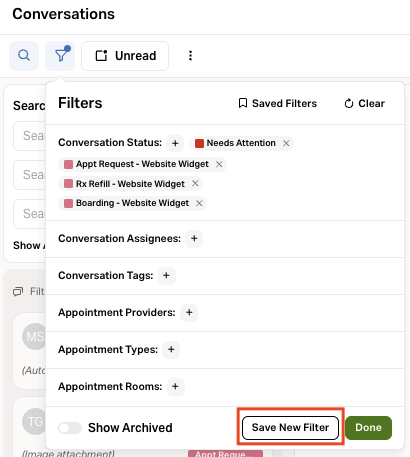The height and width of the screenshot is (457, 410).
Task: Click the Unread button
Action: pyautogui.click(x=125, y=56)
